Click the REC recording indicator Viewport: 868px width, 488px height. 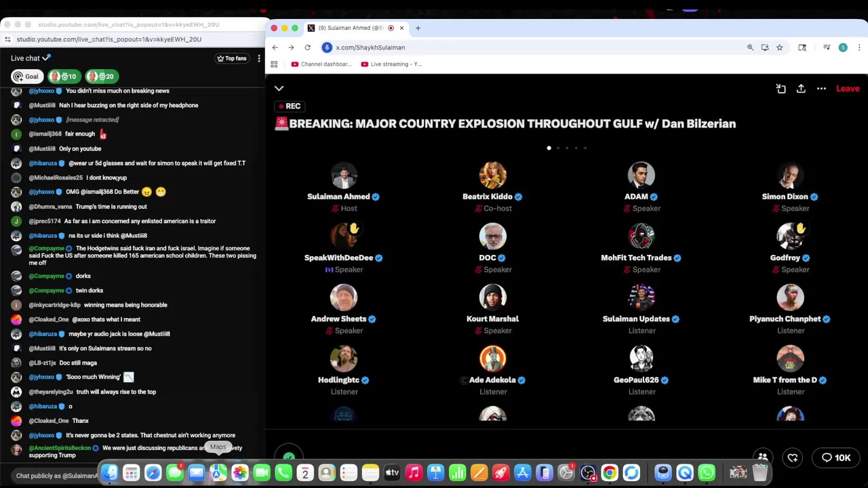(x=290, y=106)
